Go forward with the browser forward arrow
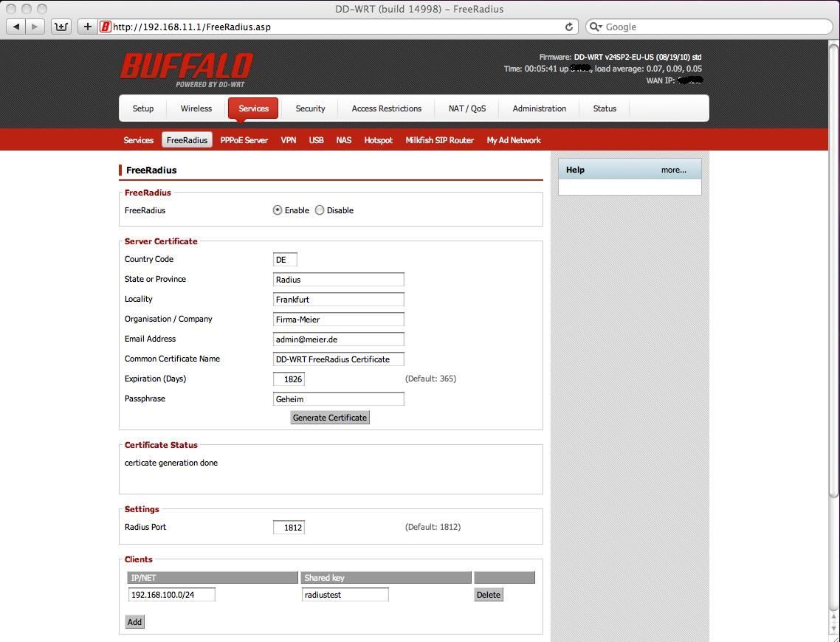Image resolution: width=840 pixels, height=642 pixels. click(x=35, y=27)
